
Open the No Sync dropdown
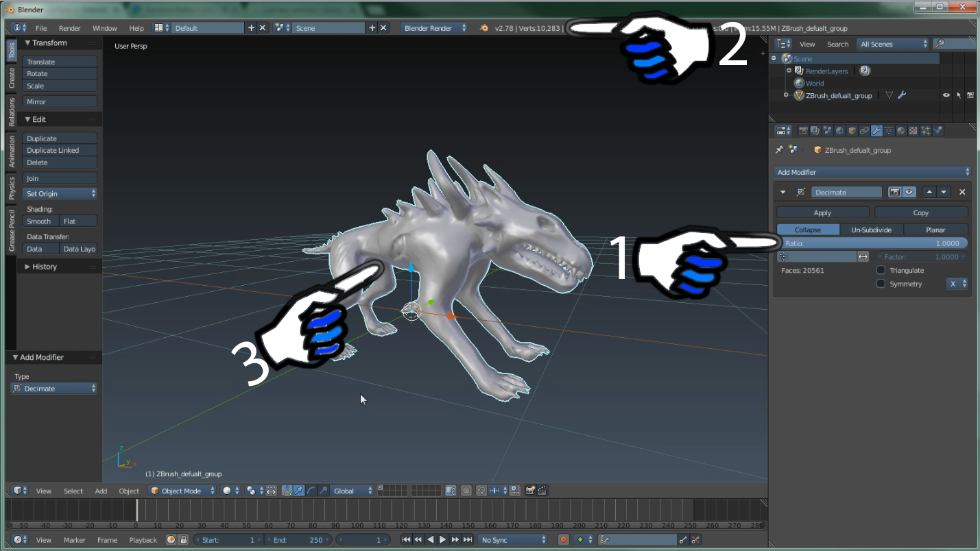pos(513,539)
